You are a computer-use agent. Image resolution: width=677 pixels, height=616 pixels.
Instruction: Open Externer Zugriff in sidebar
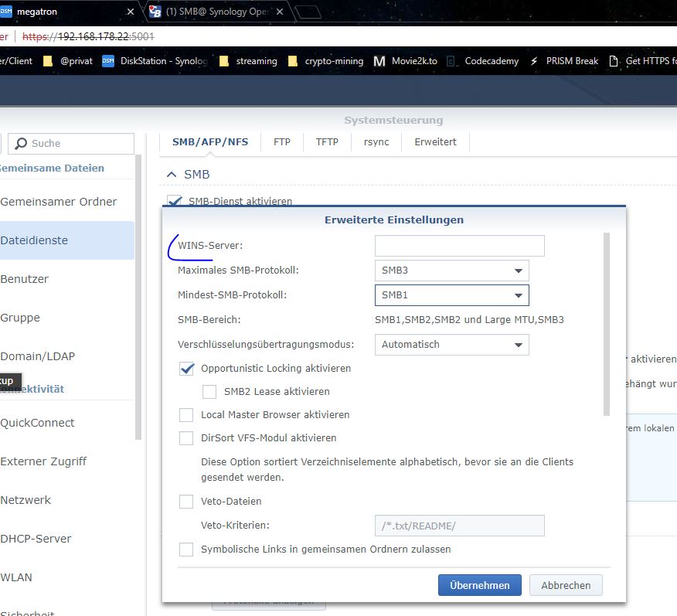click(67, 461)
